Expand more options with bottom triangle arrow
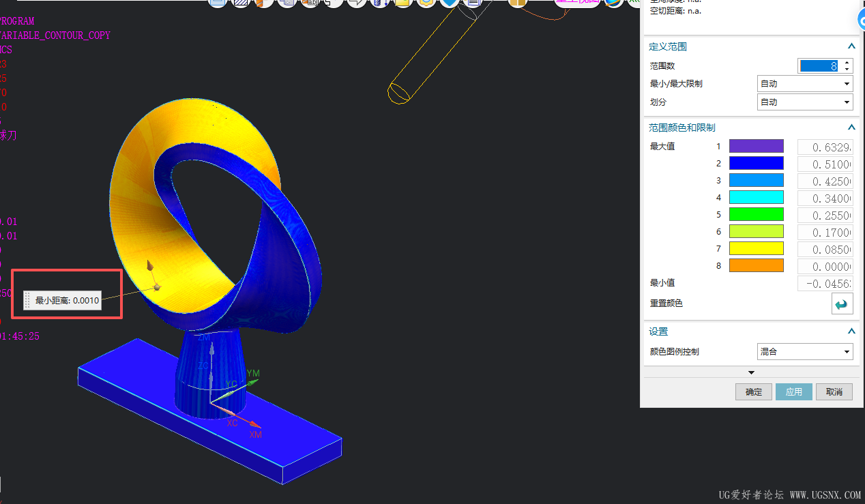This screenshot has height=504, width=865. pyautogui.click(x=751, y=372)
